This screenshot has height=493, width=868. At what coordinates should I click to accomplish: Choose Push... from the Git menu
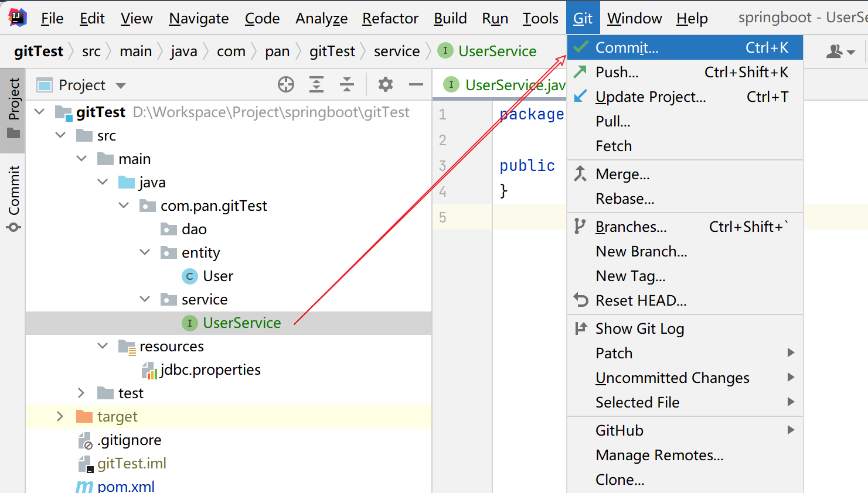617,72
